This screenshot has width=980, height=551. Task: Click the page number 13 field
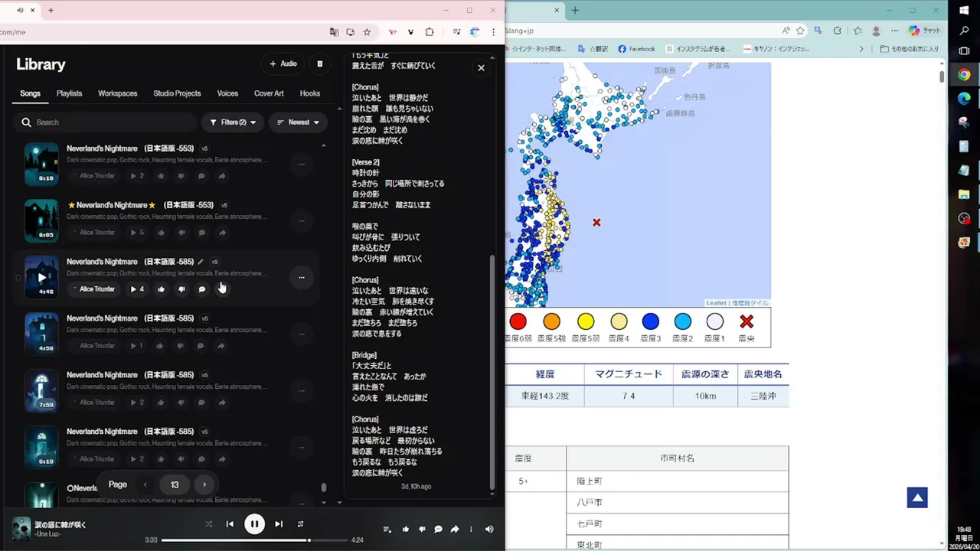click(175, 484)
